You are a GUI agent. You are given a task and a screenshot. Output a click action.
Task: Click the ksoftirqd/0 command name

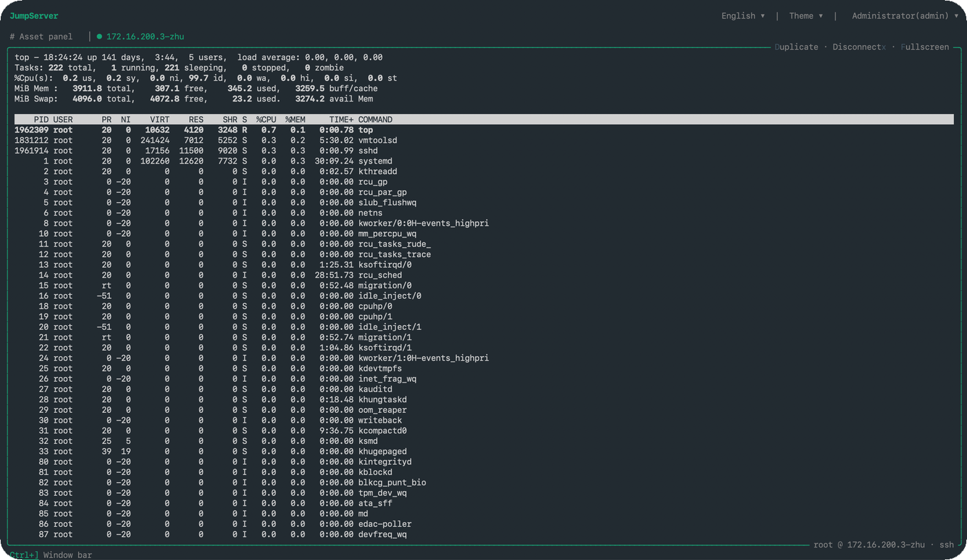click(x=385, y=264)
